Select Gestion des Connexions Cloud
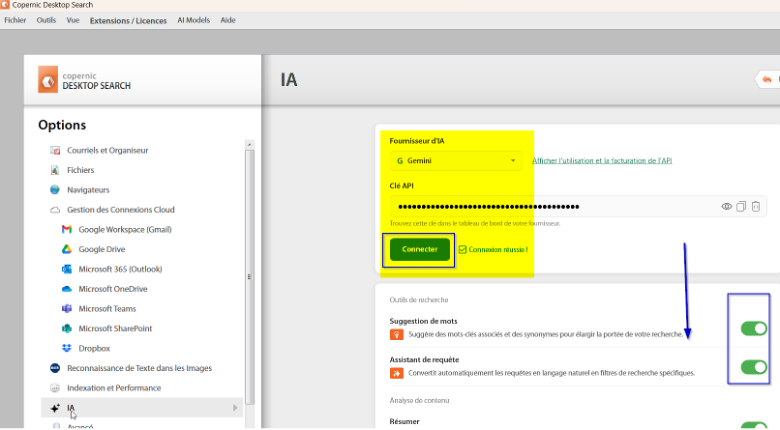Screen dimensions: 780x430 point(121,210)
